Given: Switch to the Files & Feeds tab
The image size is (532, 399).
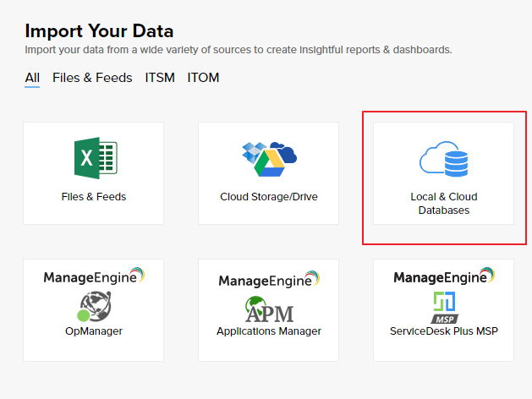Looking at the screenshot, I should pos(92,78).
